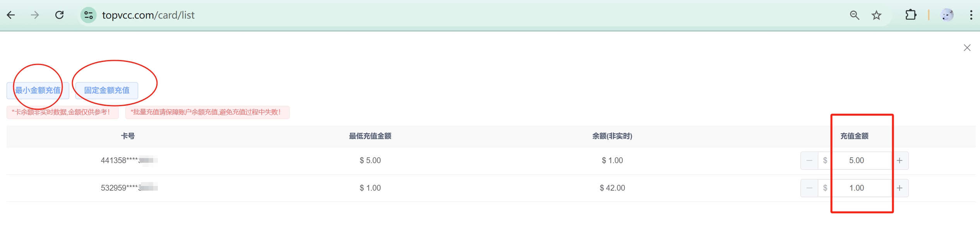The image size is (980, 229).
Task: Increase recharge amount for card 532959
Action: (x=900, y=188)
